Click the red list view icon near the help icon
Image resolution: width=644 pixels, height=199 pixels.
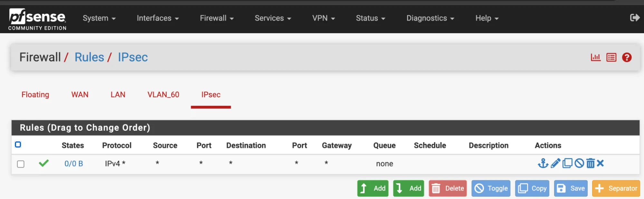pos(611,57)
